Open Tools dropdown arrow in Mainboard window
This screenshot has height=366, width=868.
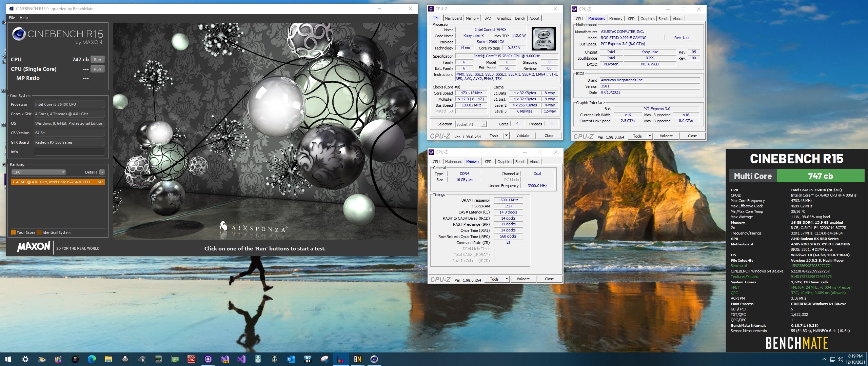coord(650,136)
